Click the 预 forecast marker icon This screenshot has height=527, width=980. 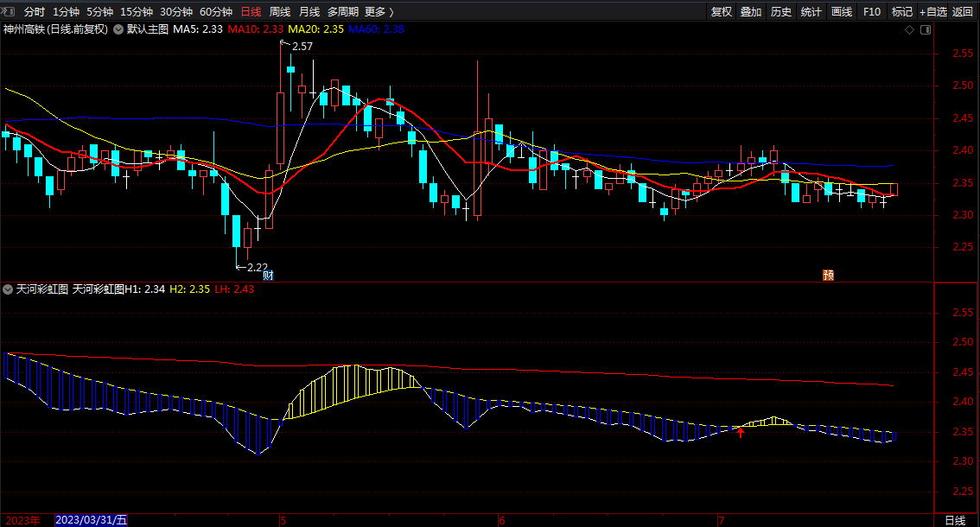tap(828, 275)
